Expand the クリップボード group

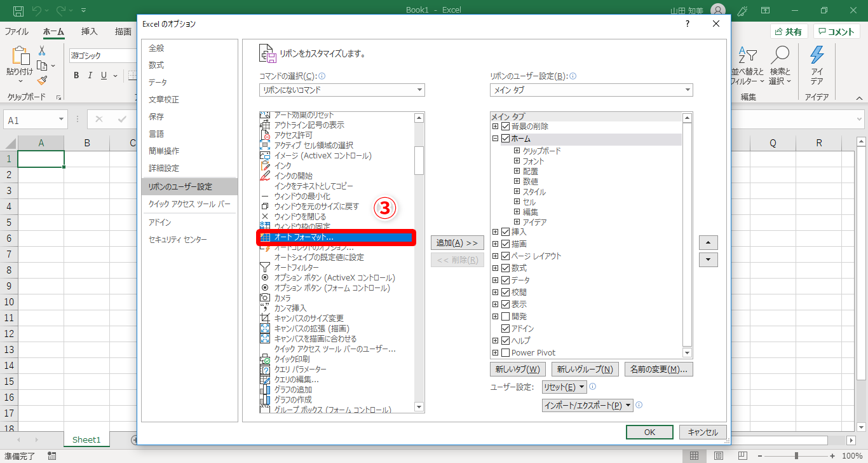click(x=517, y=151)
